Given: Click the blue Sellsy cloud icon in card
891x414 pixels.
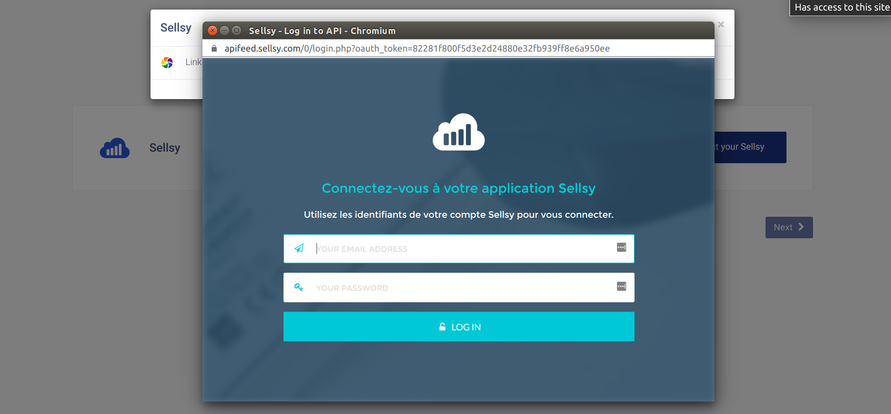Looking at the screenshot, I should click(115, 148).
